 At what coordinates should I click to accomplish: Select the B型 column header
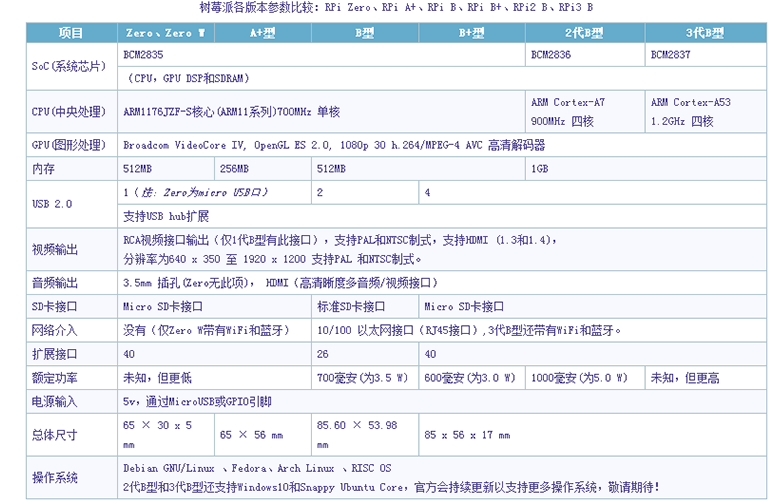point(365,33)
